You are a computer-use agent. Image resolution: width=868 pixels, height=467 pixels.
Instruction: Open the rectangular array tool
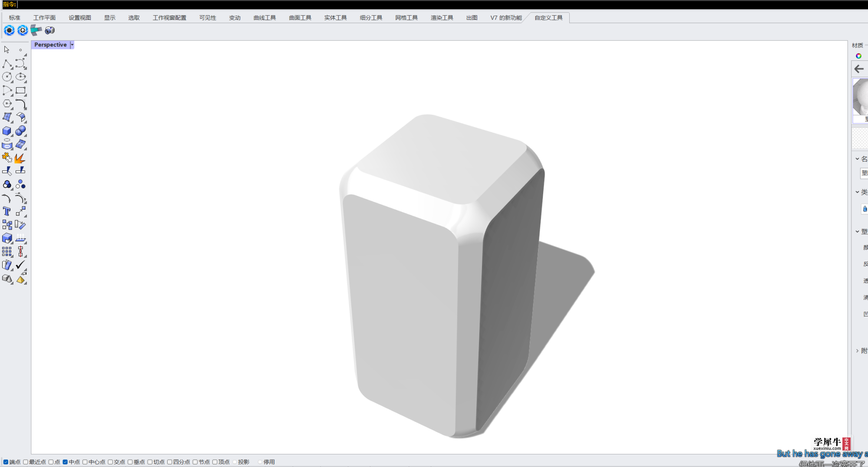[x=7, y=252]
